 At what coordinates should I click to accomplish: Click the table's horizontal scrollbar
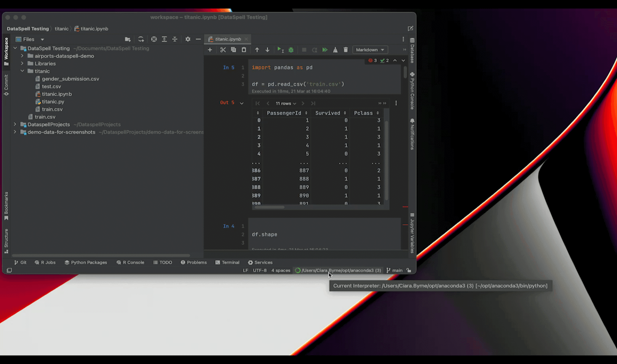269,207
